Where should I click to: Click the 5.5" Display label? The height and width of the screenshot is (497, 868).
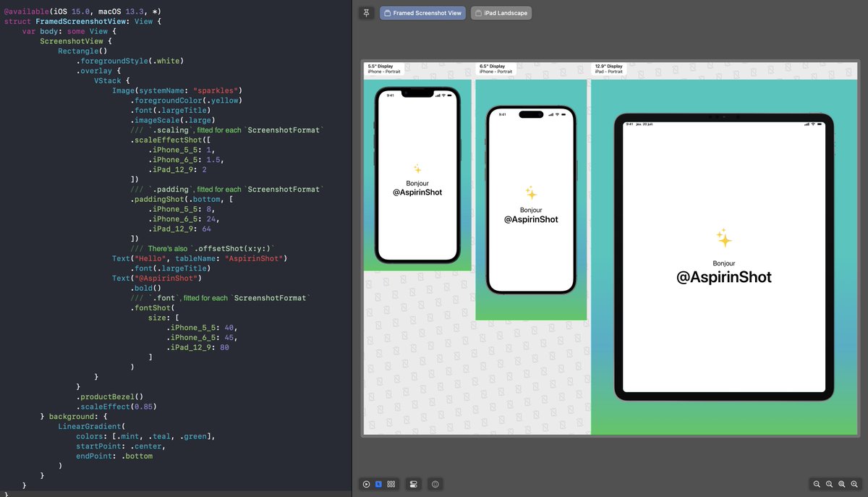tap(379, 66)
